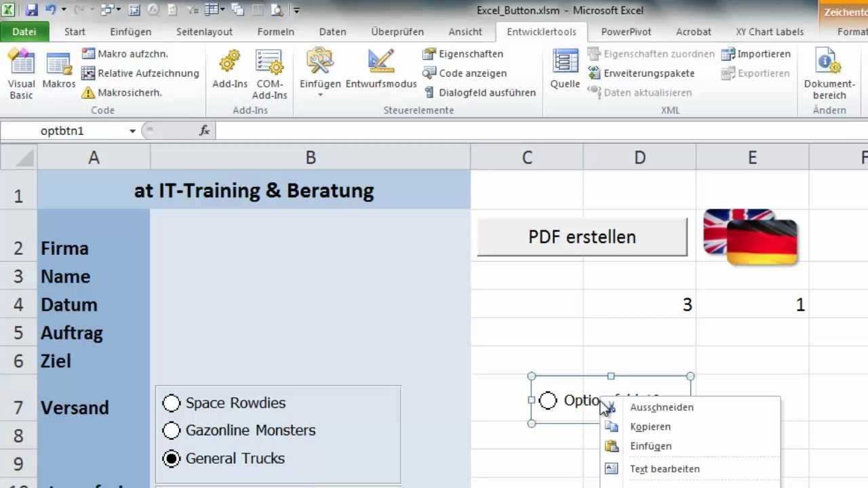868x488 pixels.
Task: Click the Makros icon
Action: (x=59, y=71)
